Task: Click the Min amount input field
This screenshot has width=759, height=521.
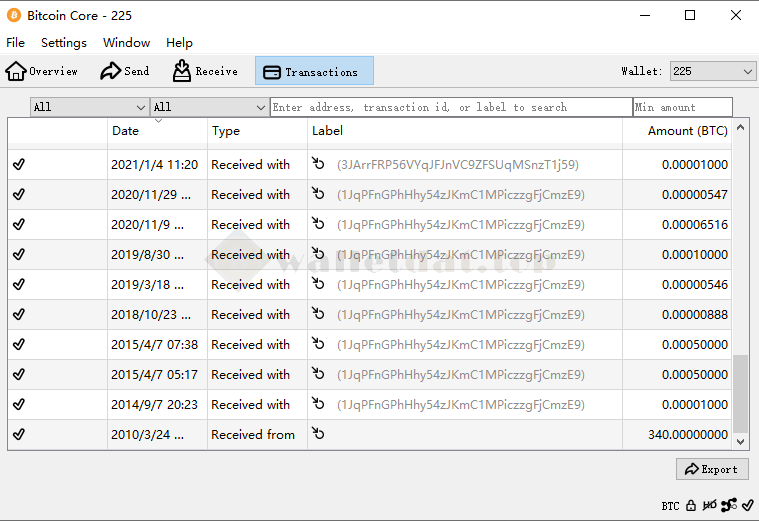Action: (682, 107)
